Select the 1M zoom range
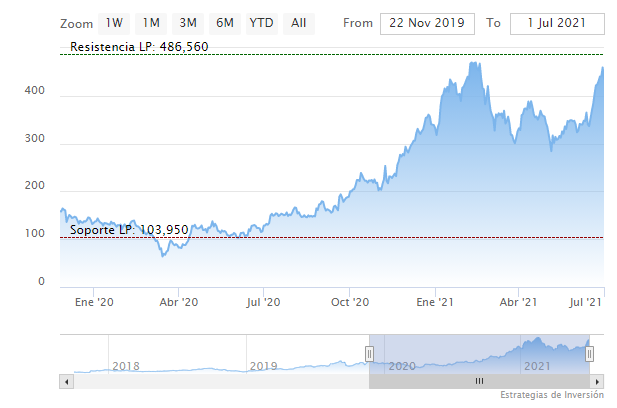Viewport: 617px width, 408px height. point(151,23)
